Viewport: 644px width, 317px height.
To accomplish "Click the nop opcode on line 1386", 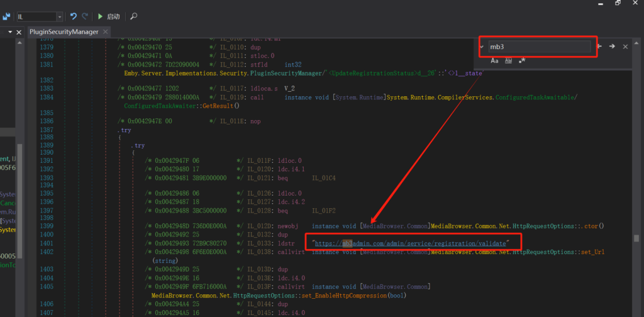I will point(255,121).
